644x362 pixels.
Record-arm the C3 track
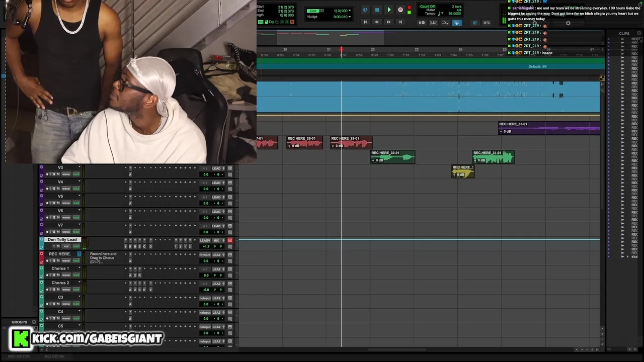click(47, 304)
